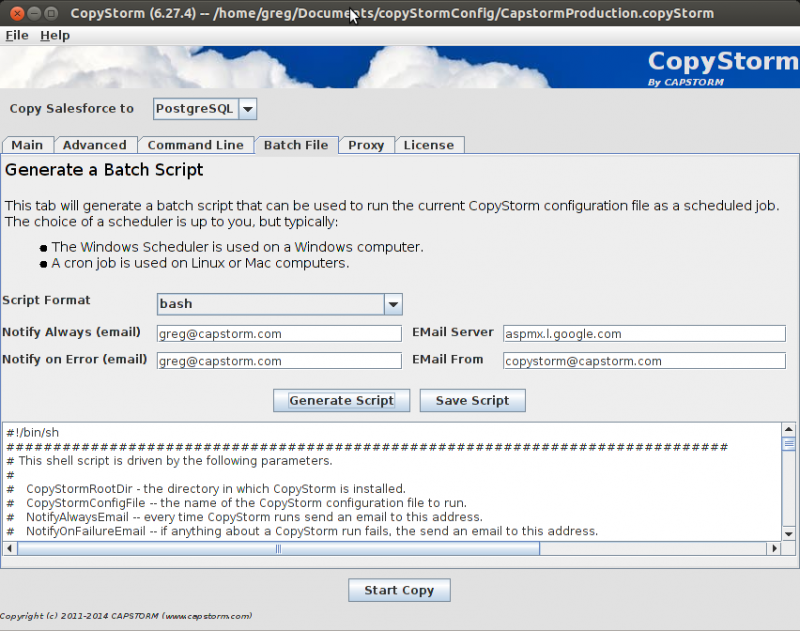Screen dimensions: 800x631
Task: Expand the Script Format bash dropdown
Action: pyautogui.click(x=280, y=304)
